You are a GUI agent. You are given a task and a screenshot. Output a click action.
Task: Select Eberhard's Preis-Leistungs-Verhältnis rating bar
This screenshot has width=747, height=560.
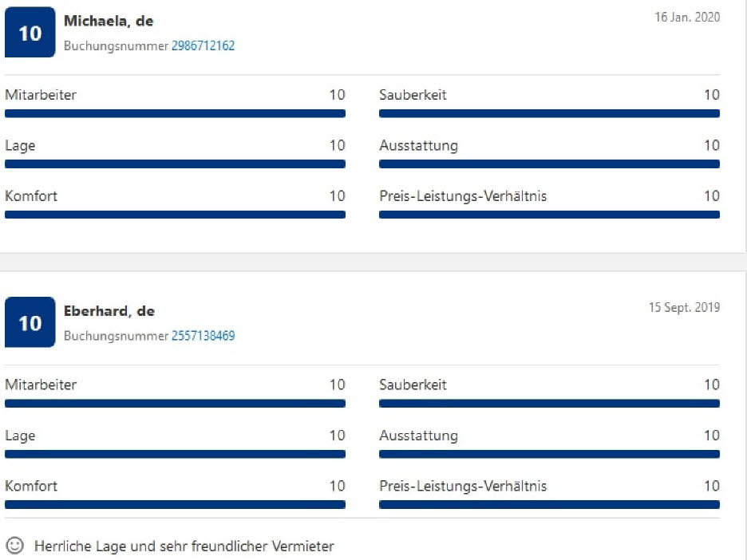(549, 504)
